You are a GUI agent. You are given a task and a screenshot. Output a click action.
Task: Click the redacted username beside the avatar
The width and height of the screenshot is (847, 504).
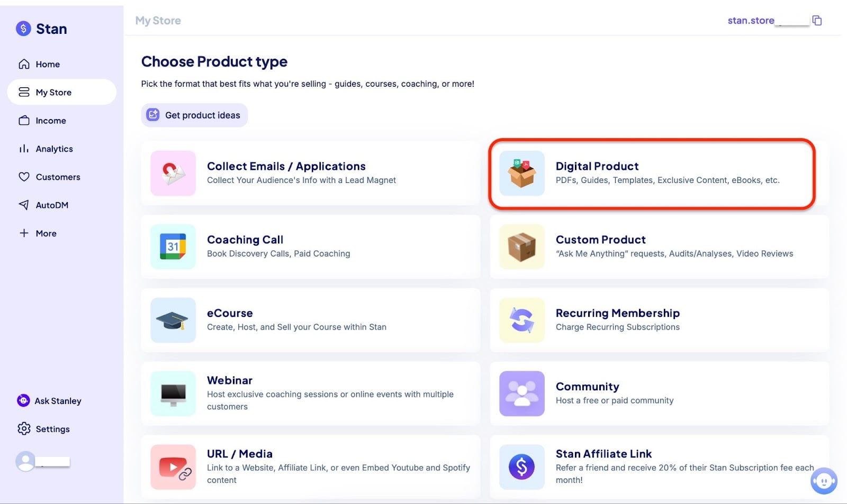coord(53,461)
